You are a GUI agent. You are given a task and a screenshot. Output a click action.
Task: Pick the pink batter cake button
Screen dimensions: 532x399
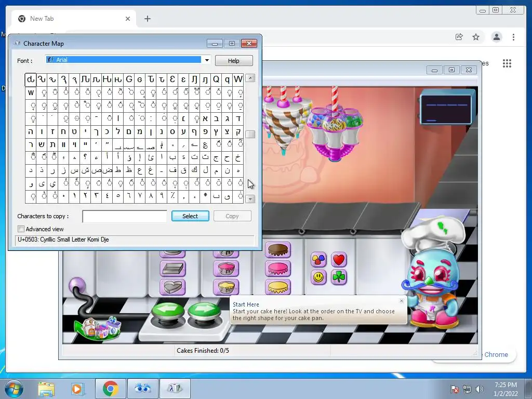[226, 269]
